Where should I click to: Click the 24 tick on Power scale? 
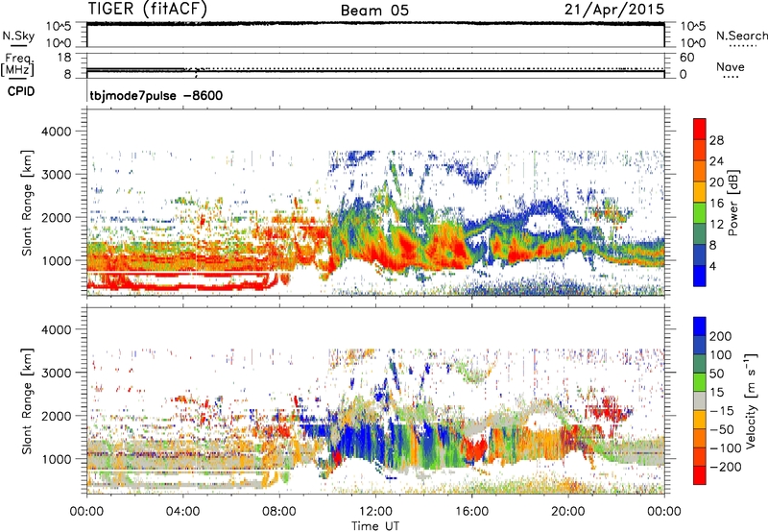click(716, 161)
